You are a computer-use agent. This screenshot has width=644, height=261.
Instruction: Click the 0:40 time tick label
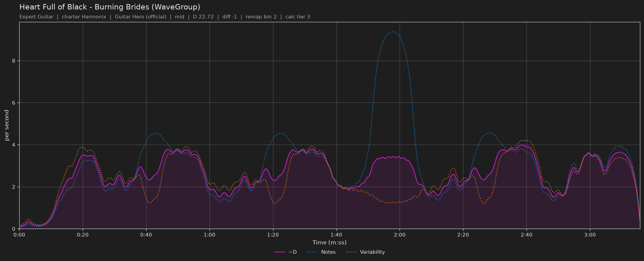pos(146,235)
